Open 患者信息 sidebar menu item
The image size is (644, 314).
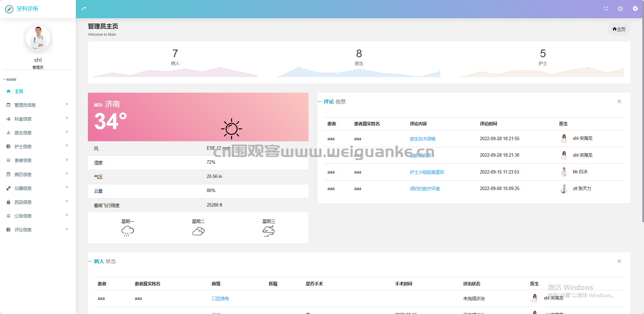click(x=38, y=160)
